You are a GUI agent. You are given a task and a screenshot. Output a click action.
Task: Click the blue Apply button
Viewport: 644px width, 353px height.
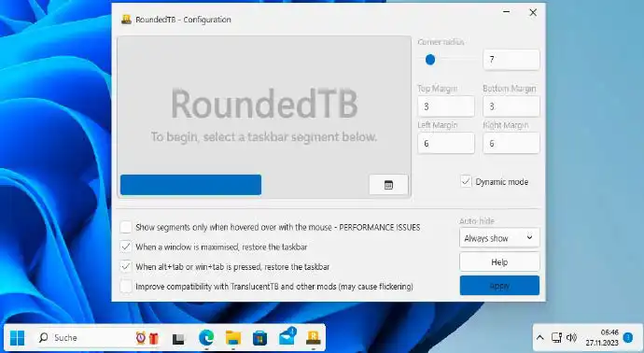click(x=499, y=285)
